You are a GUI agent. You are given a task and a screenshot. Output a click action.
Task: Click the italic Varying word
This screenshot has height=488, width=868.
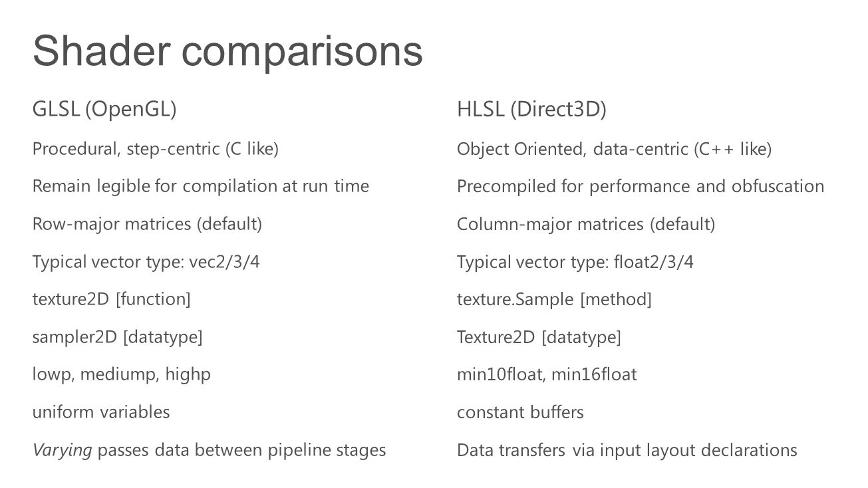click(x=62, y=450)
